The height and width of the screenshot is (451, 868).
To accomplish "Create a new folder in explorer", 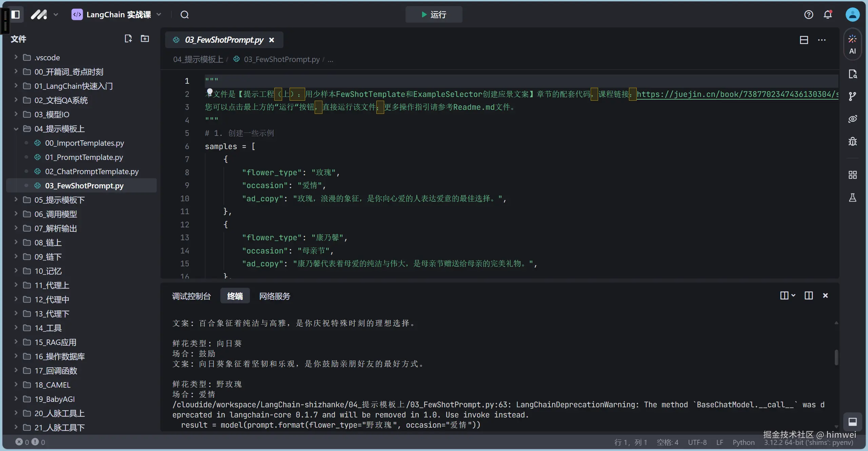I will (145, 39).
